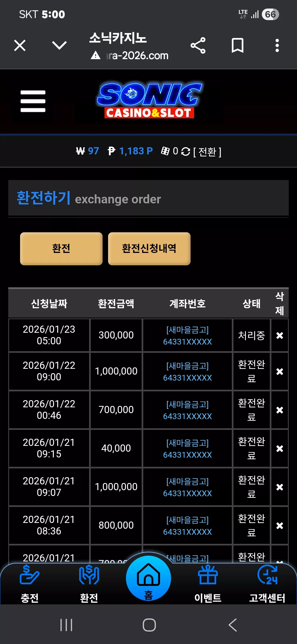Screen dimensions: 297x644
Task: Open the 고객센터 24-hour support tab
Action: click(267, 583)
